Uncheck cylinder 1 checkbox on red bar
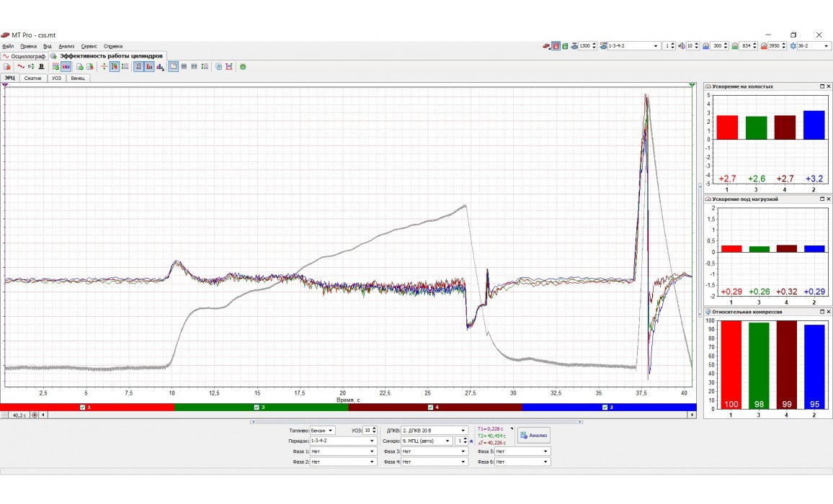This screenshot has height=504, width=833. [82, 408]
